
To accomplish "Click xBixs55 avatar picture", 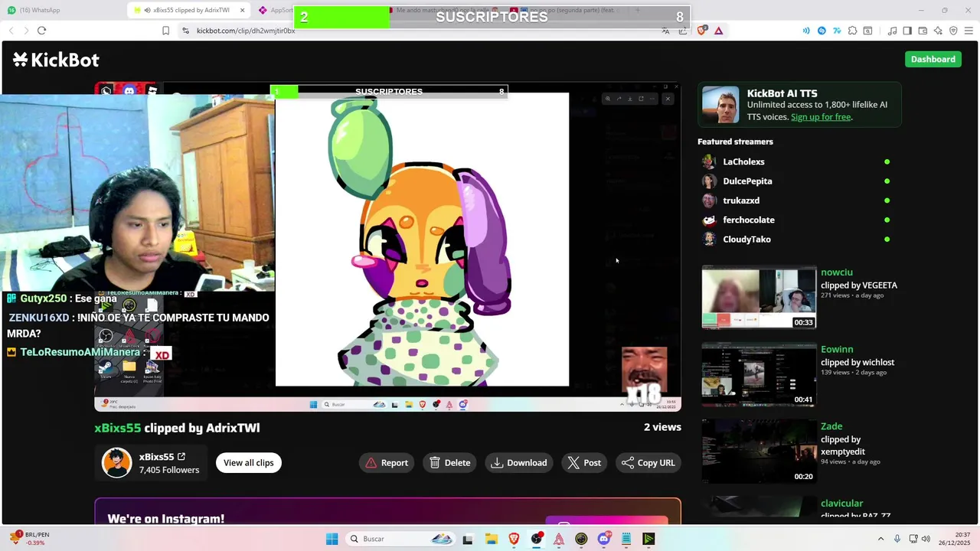I will point(116,463).
